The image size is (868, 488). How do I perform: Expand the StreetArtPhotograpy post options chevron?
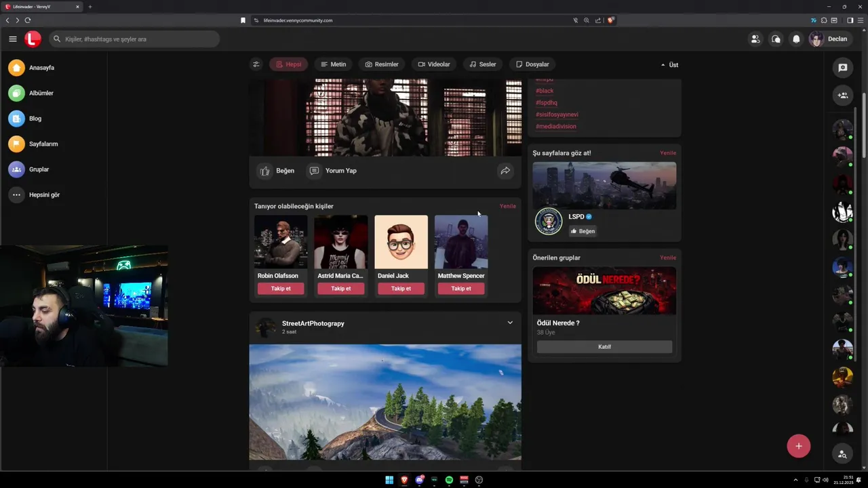coord(510,323)
